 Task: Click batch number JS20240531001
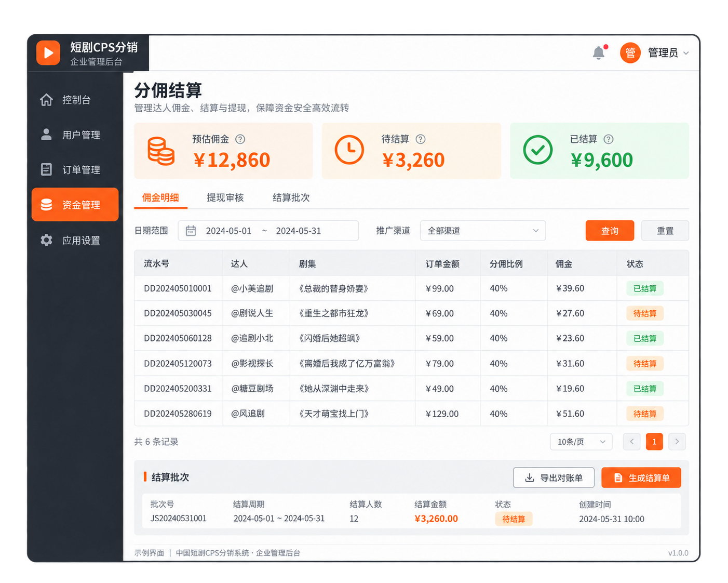point(179,519)
